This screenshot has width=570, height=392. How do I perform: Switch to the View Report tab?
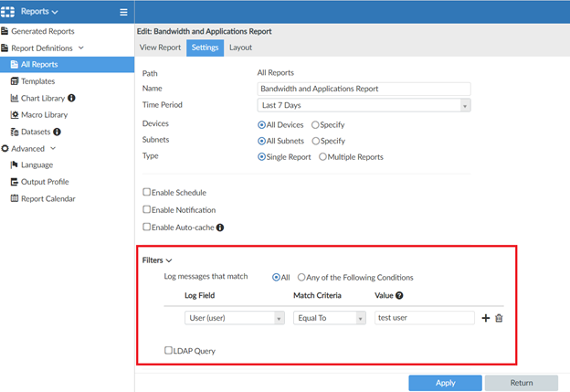pos(160,48)
